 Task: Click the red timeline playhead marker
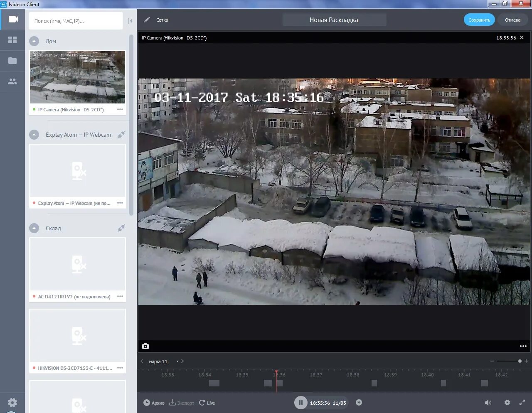pos(276,381)
